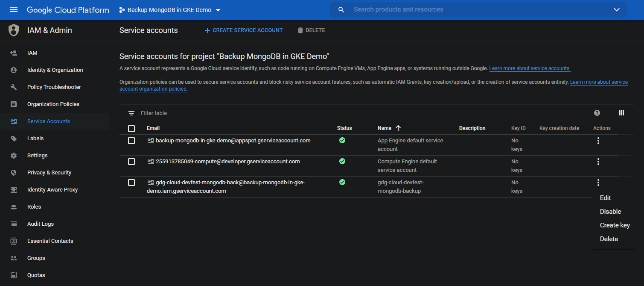Viewport: 644px width, 286px height.
Task: Open the Learn more about service accounts link
Action: click(x=530, y=68)
